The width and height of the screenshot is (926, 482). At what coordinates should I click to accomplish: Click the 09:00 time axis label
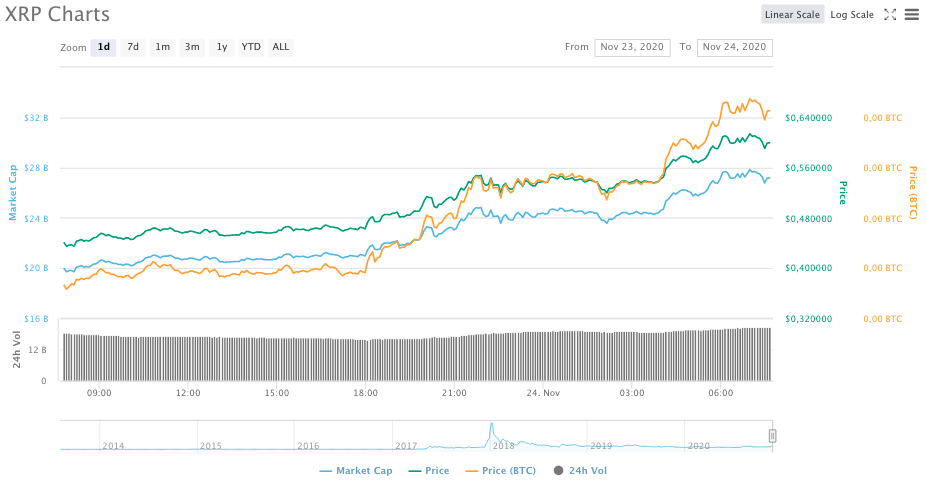tap(99, 393)
